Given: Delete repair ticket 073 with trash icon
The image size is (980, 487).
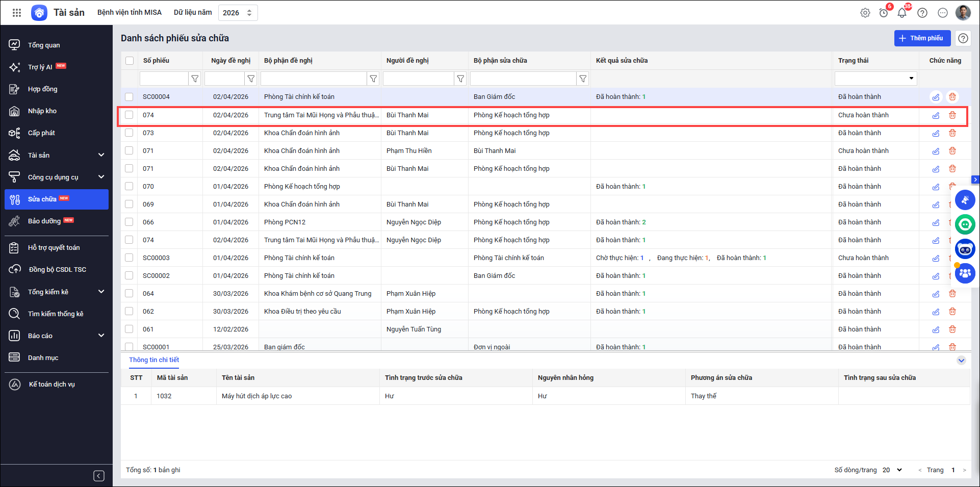Looking at the screenshot, I should point(952,133).
